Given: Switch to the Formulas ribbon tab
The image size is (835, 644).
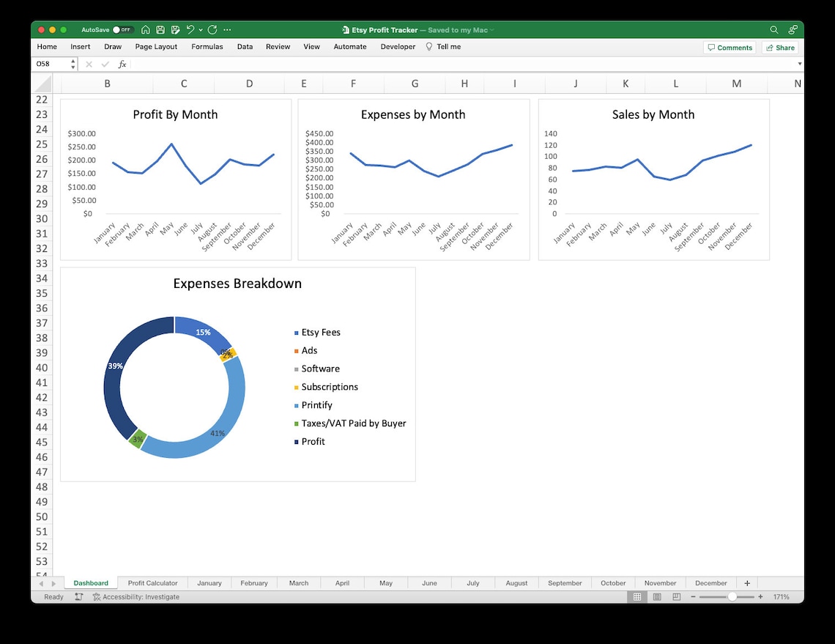Looking at the screenshot, I should (x=207, y=46).
